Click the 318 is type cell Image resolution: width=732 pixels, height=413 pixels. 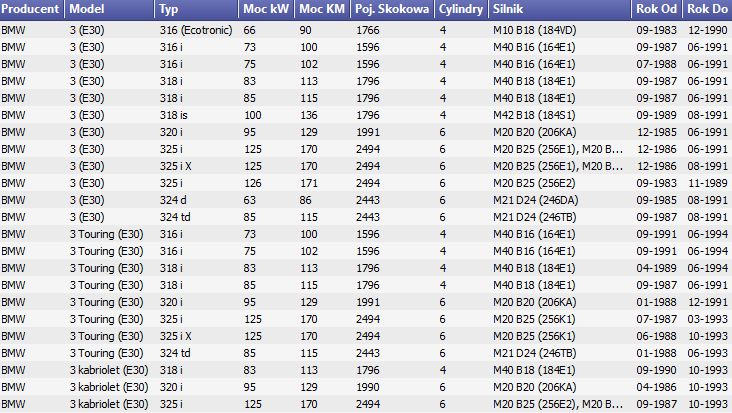click(x=174, y=115)
